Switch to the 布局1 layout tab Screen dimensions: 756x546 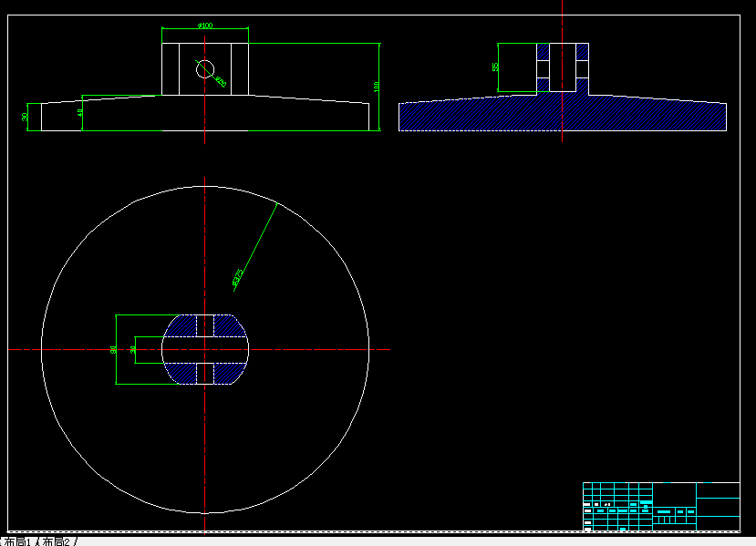[x=17, y=541]
